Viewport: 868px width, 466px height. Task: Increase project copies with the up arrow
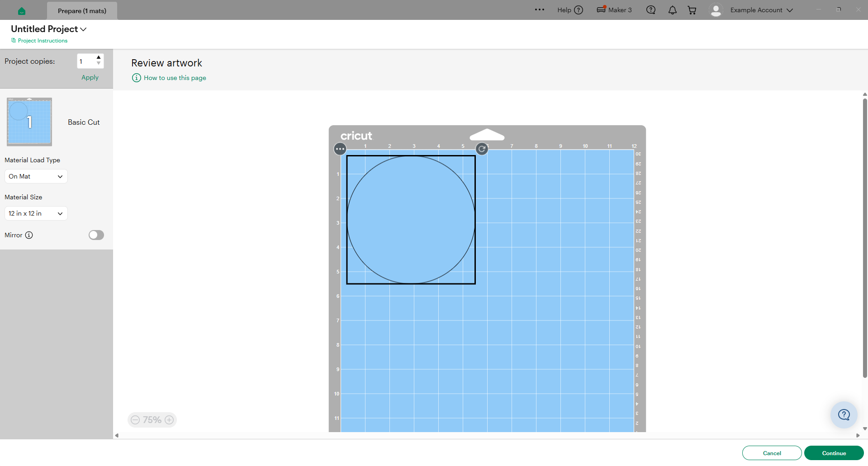point(99,57)
